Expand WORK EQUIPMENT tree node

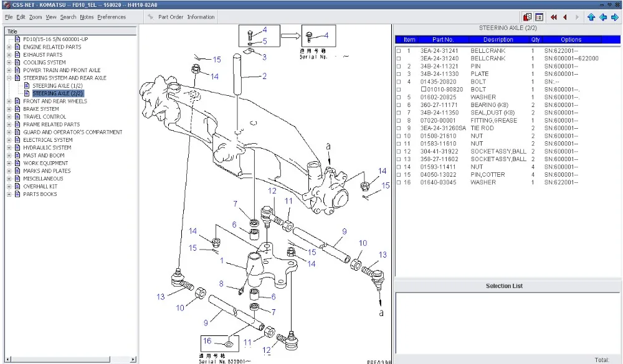[9, 163]
